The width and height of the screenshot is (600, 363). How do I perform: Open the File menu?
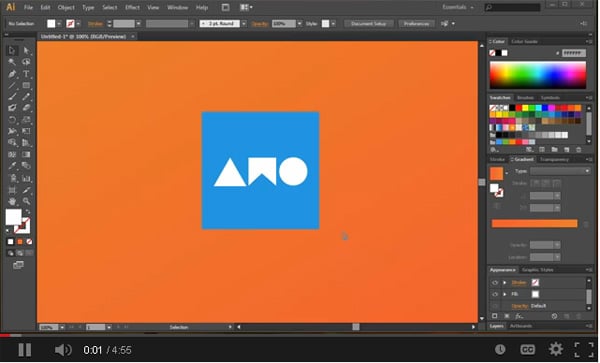click(28, 7)
